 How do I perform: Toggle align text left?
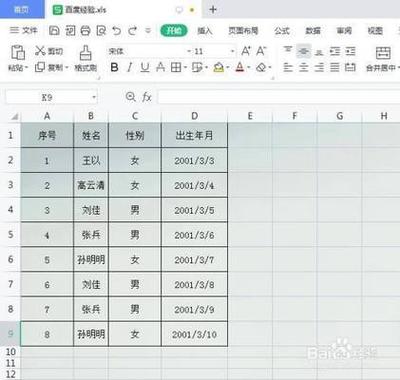[288, 67]
